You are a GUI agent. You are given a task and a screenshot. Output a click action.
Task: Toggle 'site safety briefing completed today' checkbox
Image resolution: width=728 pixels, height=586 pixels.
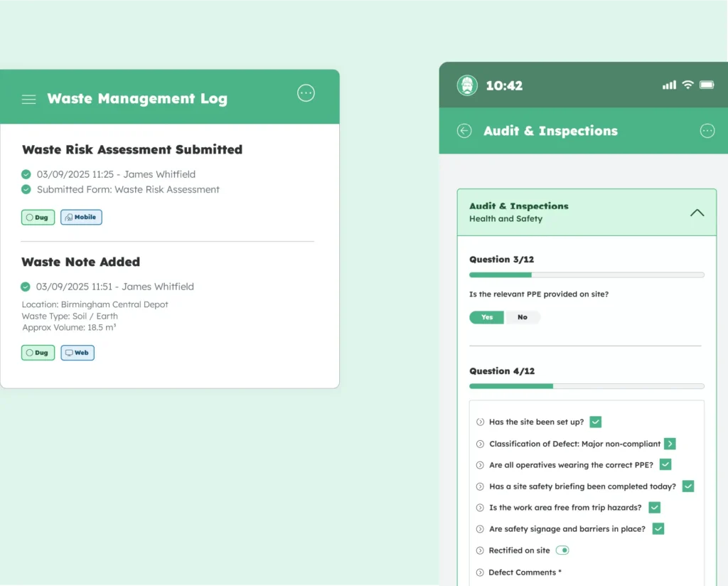(x=688, y=486)
